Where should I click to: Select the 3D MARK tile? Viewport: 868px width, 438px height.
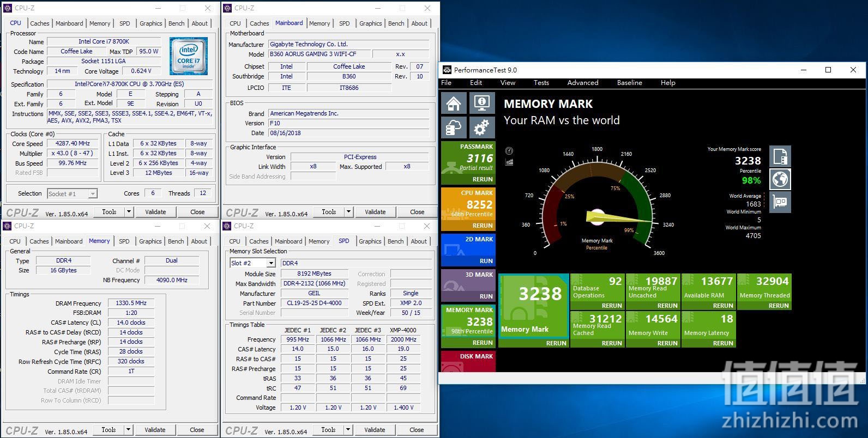point(468,285)
